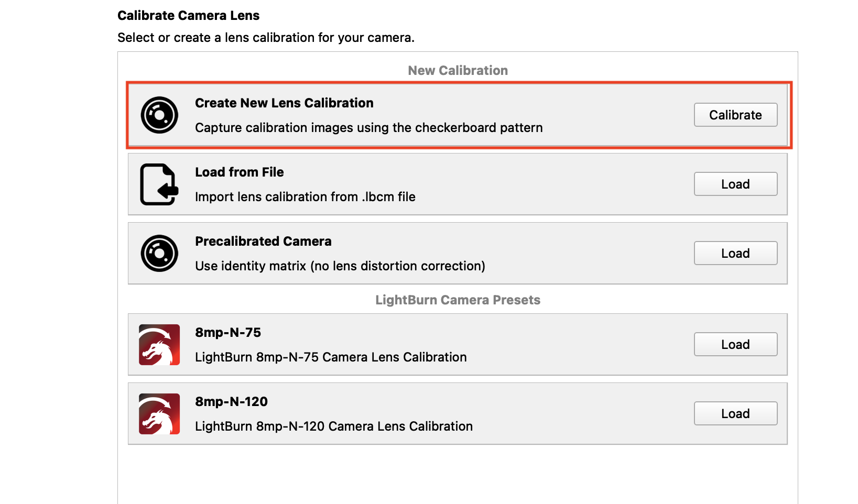The width and height of the screenshot is (858, 504).
Task: Select the 8mp-N-75 preset title
Action: (228, 332)
